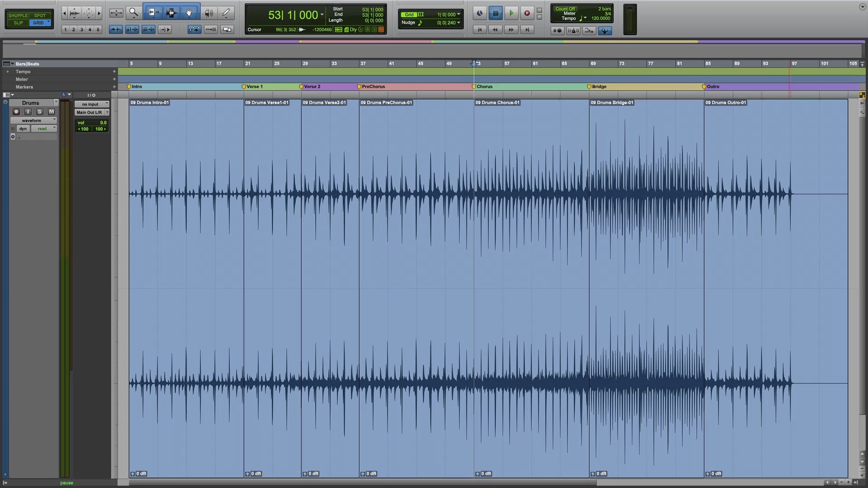
Task: Add a new marker with plus button
Action: (x=114, y=87)
